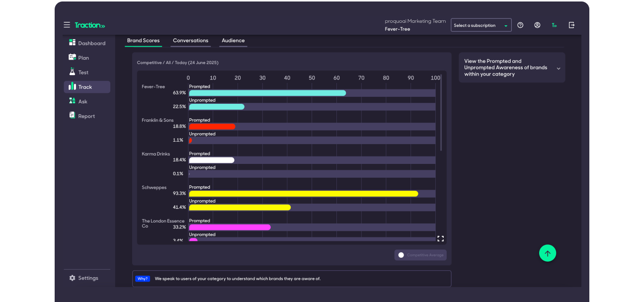This screenshot has width=644, height=302.
Task: Click the Test flask icon
Action: tap(72, 72)
